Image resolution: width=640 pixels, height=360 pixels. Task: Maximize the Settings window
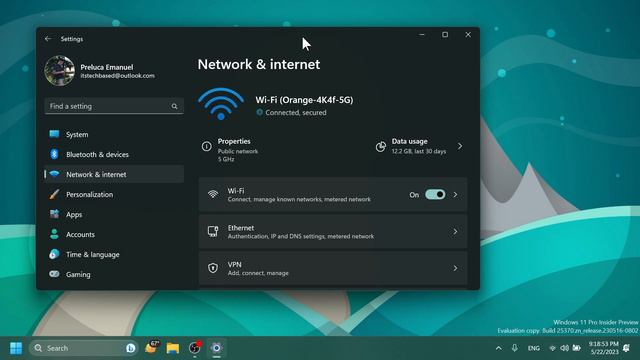click(445, 35)
